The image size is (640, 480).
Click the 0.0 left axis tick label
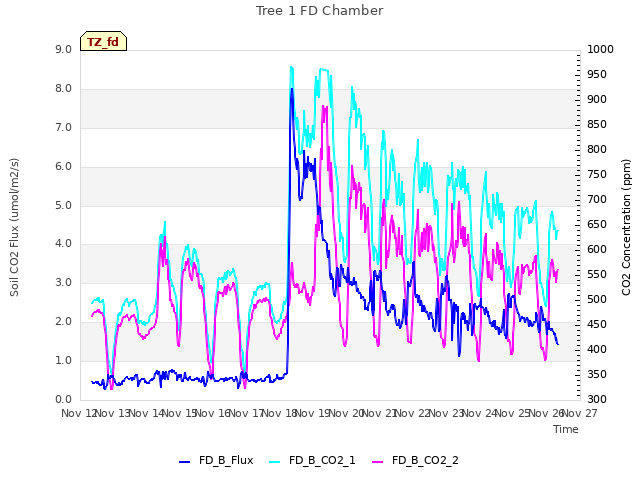point(64,400)
